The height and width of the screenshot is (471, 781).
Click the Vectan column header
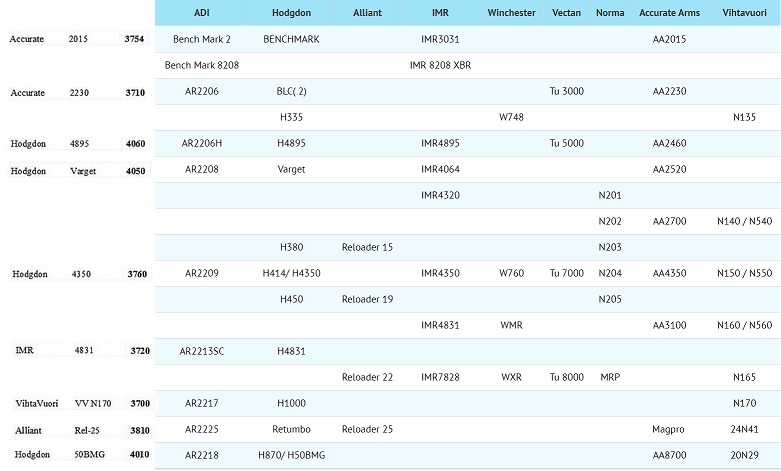point(566,13)
